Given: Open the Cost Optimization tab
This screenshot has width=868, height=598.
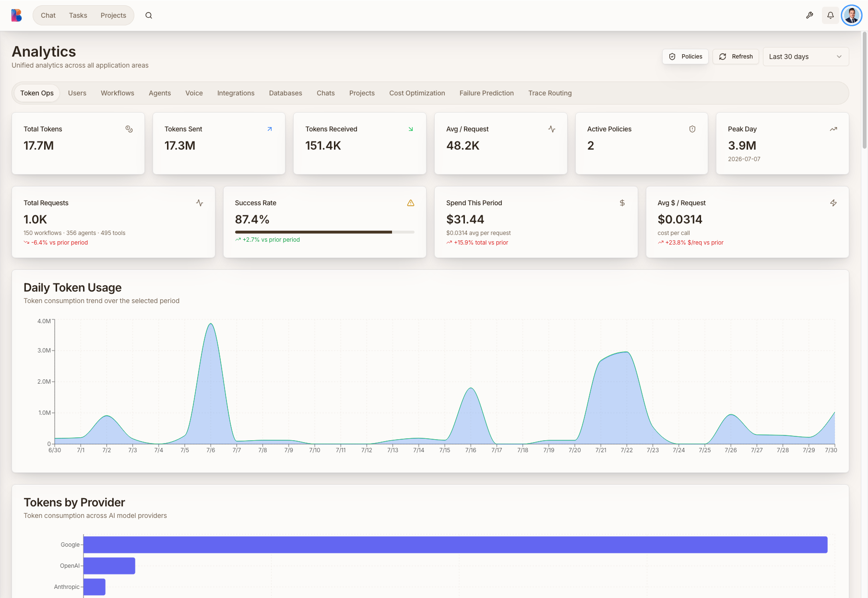Looking at the screenshot, I should pos(417,93).
